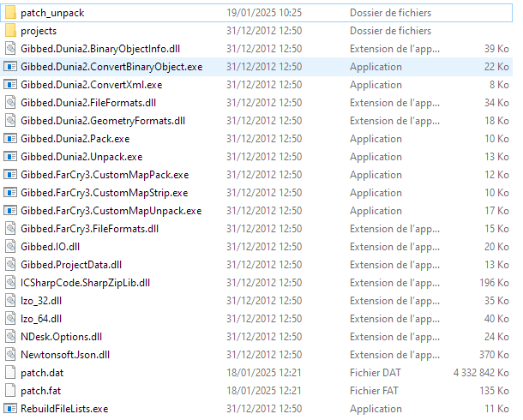Select file name Gibbed.Dunia2.Pack.exe
Viewport: 523px width, 420px height.
(75, 139)
